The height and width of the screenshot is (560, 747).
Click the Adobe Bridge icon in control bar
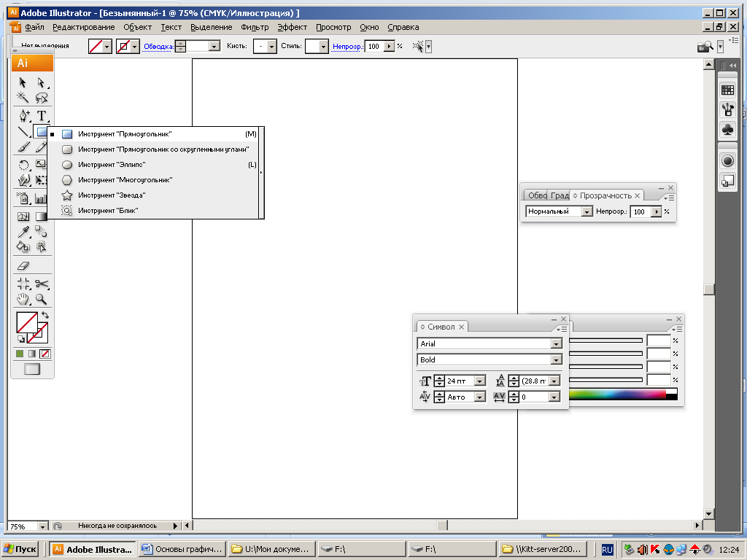pos(705,46)
